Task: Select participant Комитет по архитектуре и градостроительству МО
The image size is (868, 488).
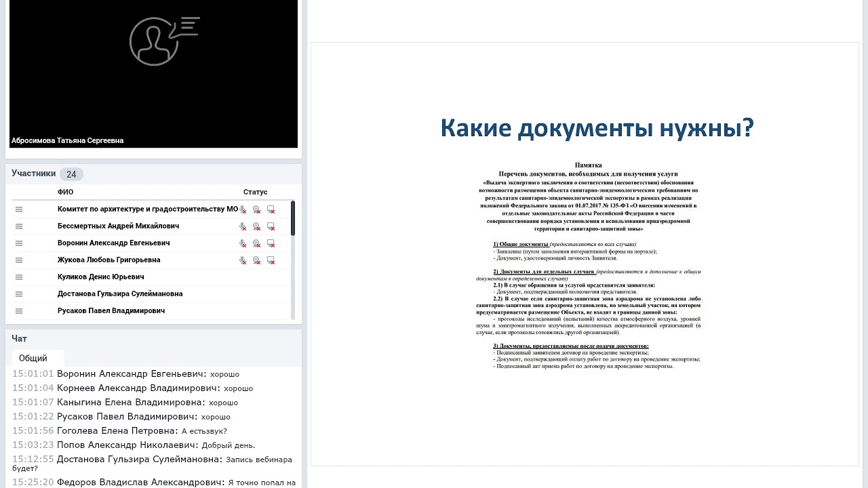Action: click(x=148, y=209)
